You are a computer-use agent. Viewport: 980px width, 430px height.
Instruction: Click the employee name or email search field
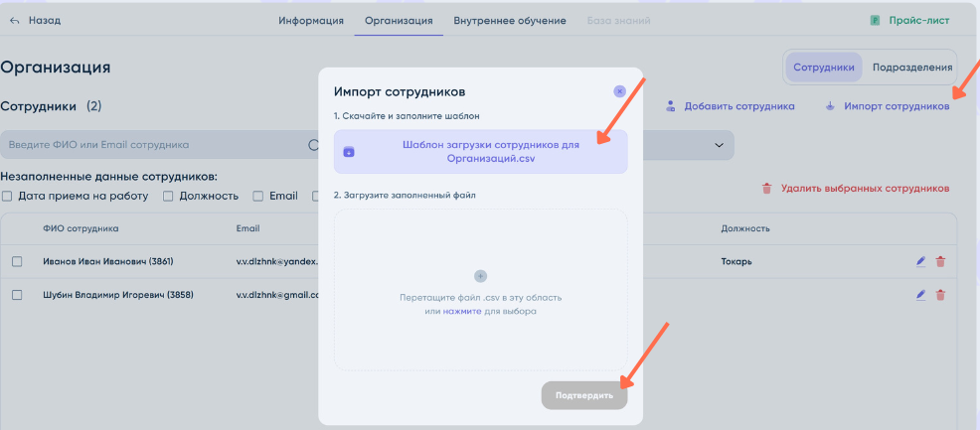(x=149, y=145)
